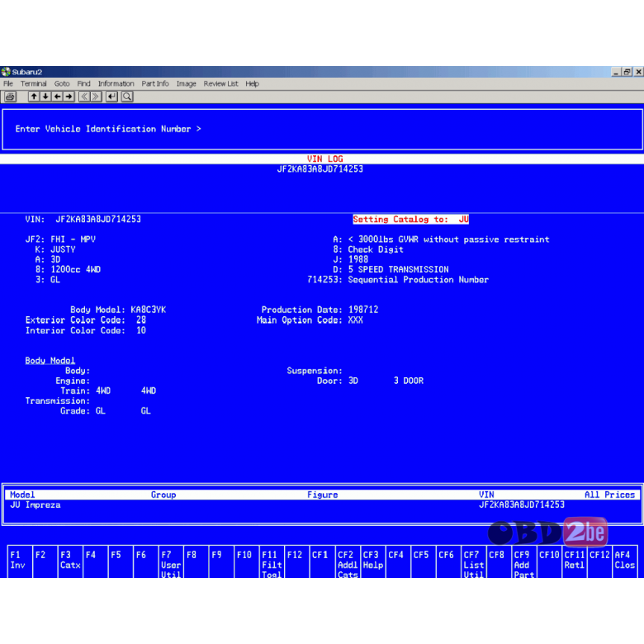Click the Subaru2 window title icon
Image resolution: width=644 pixels, height=644 pixels.
pyautogui.click(x=6, y=72)
